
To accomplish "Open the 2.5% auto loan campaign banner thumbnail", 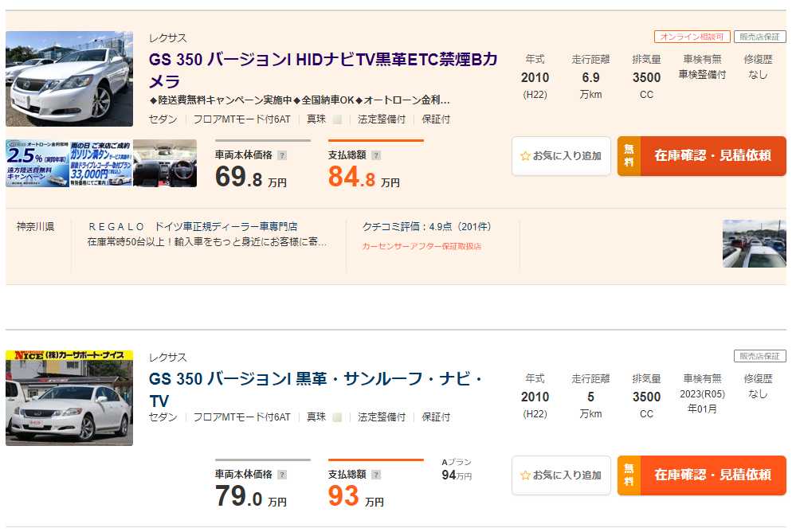I will 37,163.
